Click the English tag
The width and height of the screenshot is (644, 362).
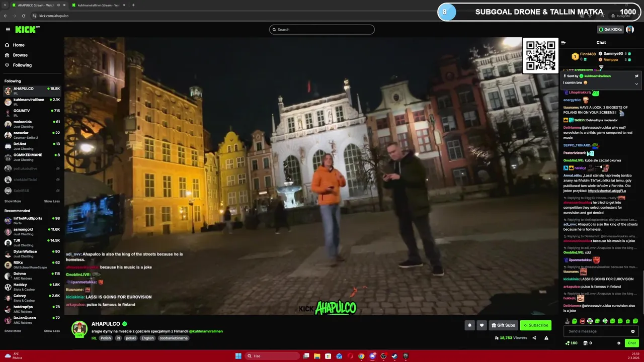coord(147,338)
